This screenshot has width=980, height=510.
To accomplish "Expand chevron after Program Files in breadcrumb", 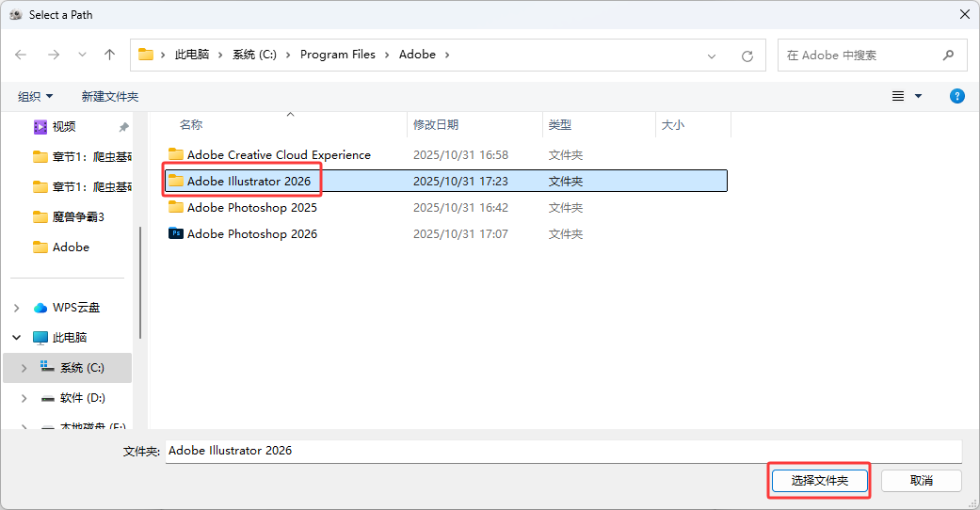I will [387, 55].
